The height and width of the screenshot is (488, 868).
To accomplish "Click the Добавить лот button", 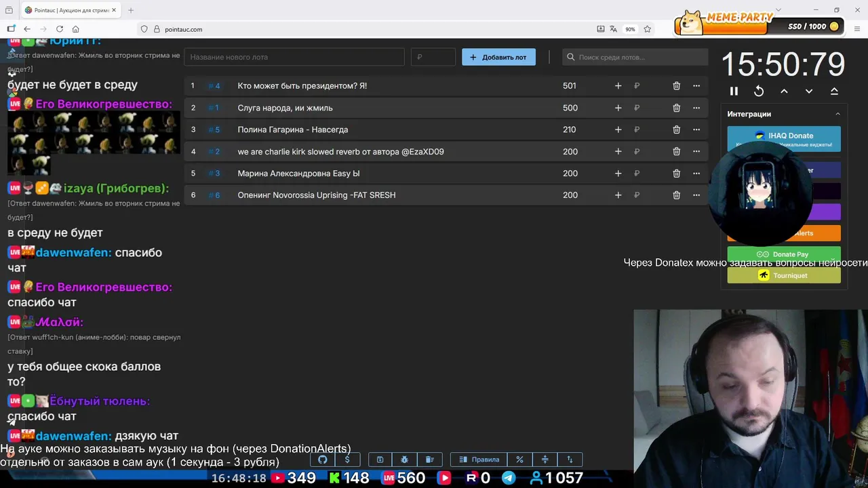I will [x=498, y=57].
